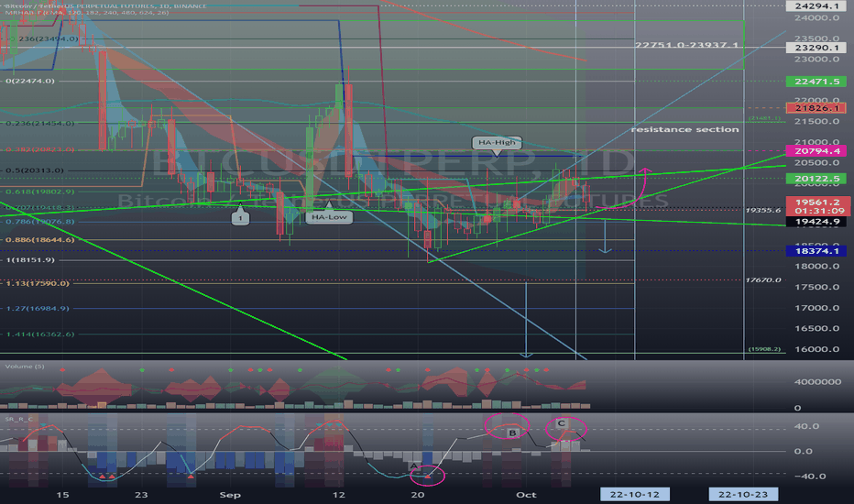Screen dimensions: 854x504
Task: Select the 1.414(16362.6) Fibonacci label
Action: [39, 334]
